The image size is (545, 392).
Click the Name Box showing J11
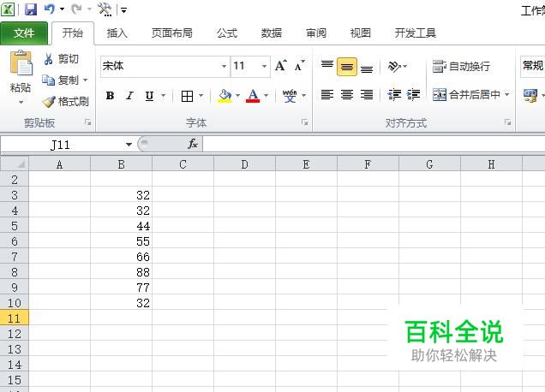coord(61,145)
